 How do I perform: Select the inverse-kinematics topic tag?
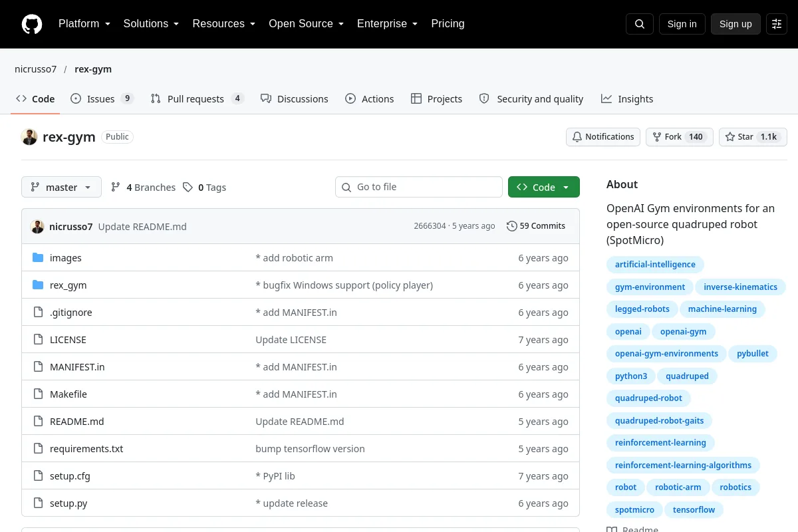click(740, 287)
